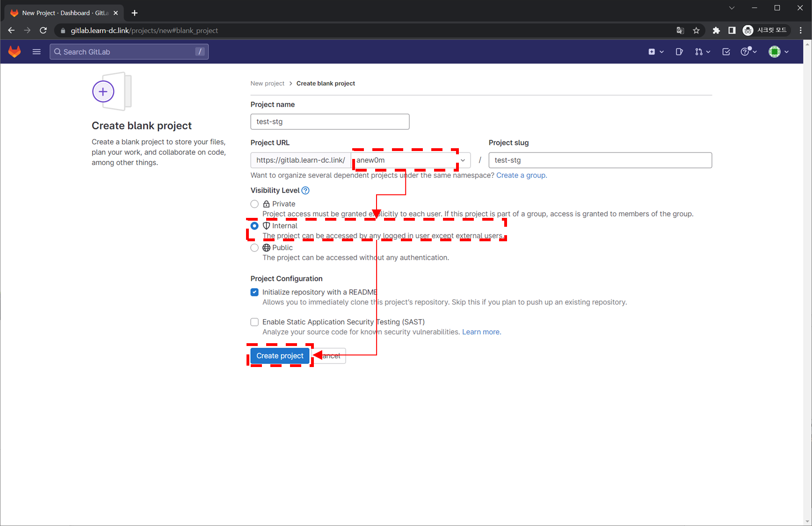The height and width of the screenshot is (526, 812).
Task: Select the Private visibility option
Action: click(x=254, y=204)
